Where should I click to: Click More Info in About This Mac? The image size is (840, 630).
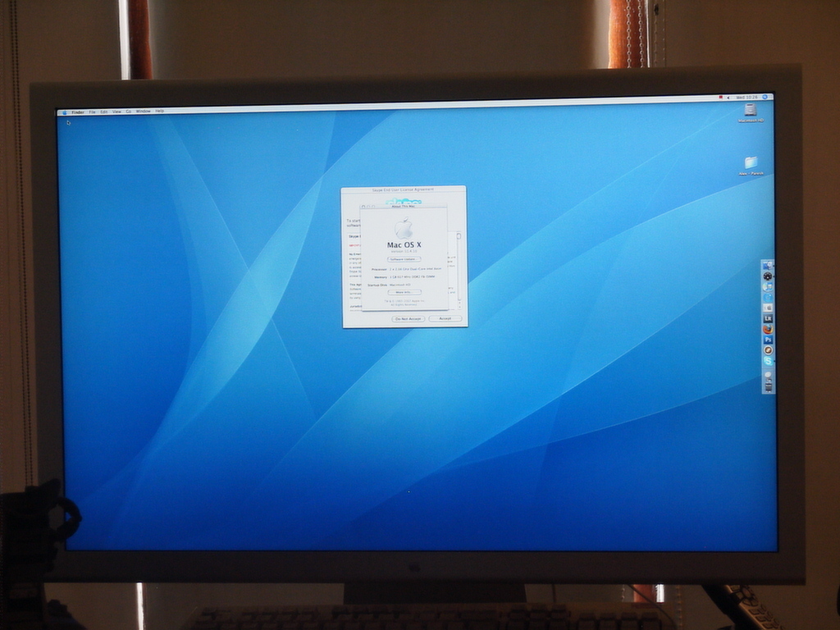coord(404,293)
